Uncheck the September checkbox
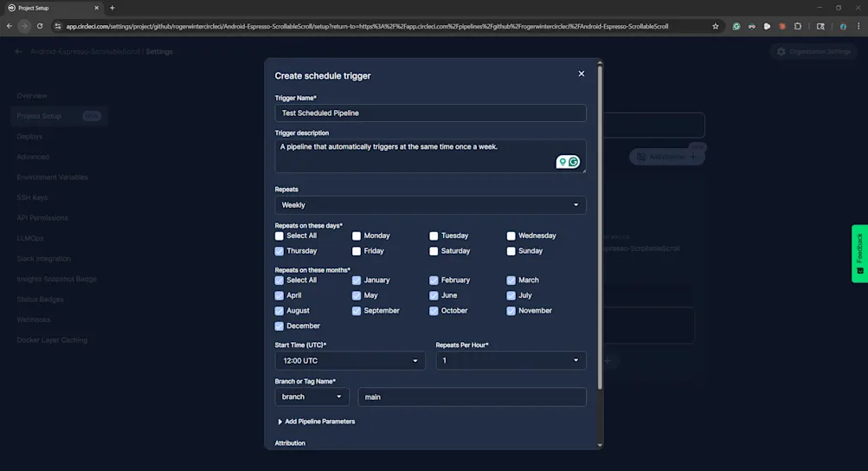The width and height of the screenshot is (868, 471). point(357,311)
